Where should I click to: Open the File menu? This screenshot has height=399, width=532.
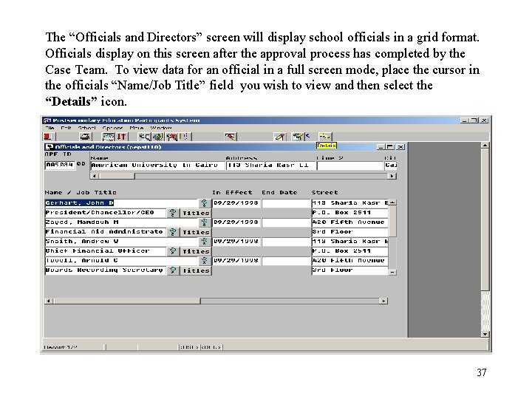[x=50, y=128]
